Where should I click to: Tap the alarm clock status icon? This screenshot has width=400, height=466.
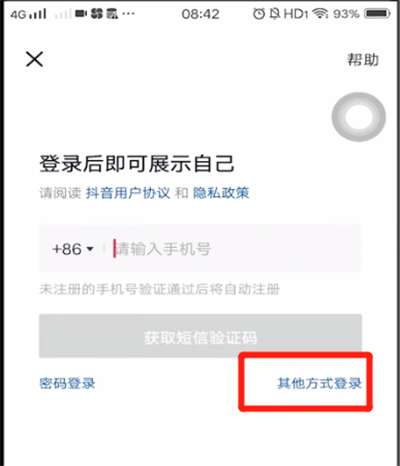click(x=259, y=14)
